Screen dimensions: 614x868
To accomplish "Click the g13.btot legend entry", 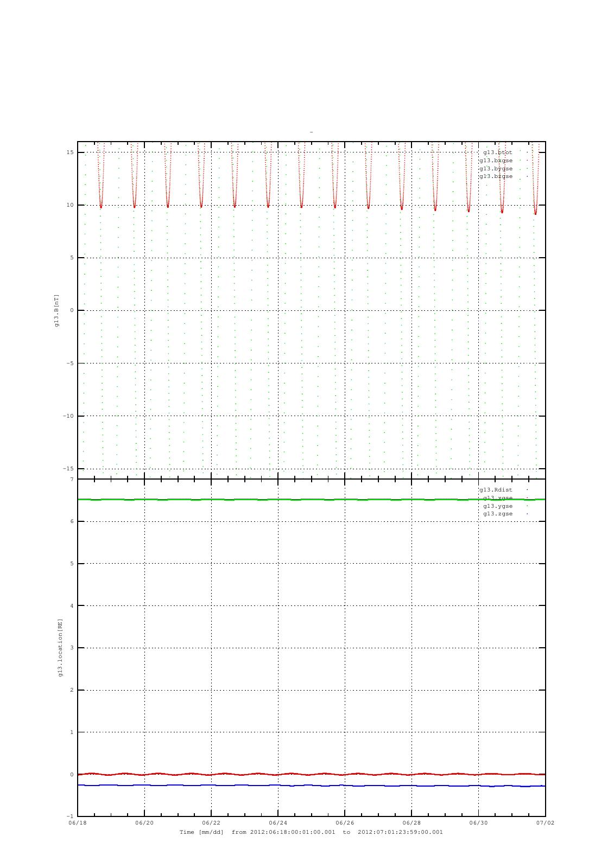I will [497, 152].
